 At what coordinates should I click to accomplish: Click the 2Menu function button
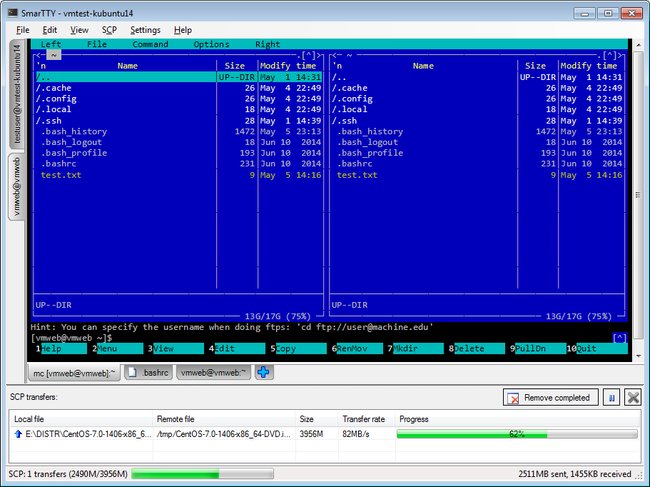(118, 349)
